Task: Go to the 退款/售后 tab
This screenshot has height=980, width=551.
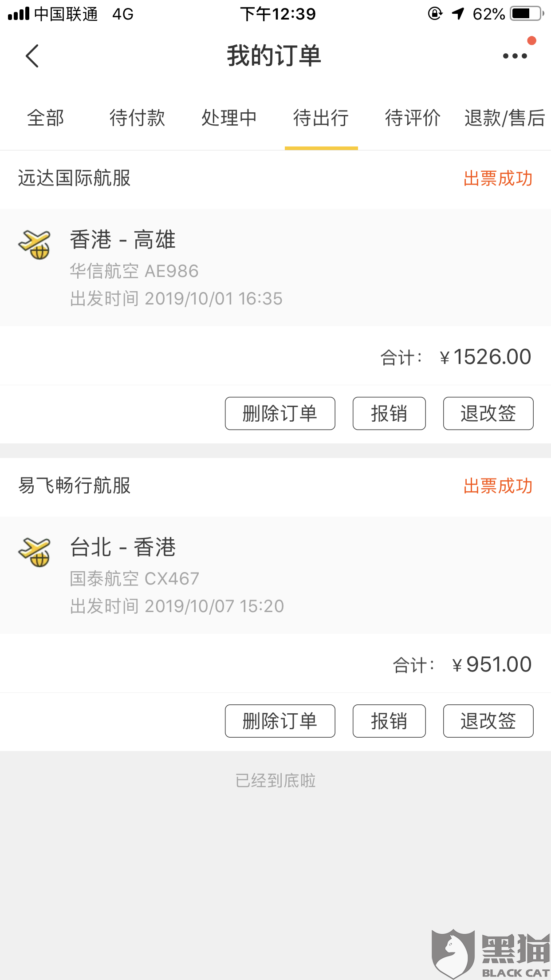Action: (505, 118)
